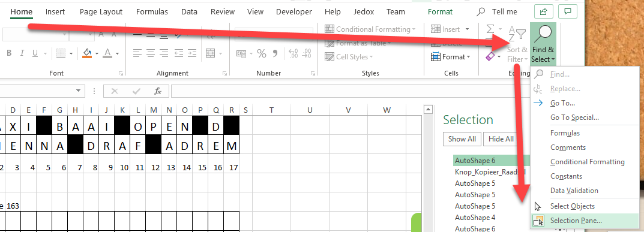Expand the Conditional Formatting dropdown

[x=370, y=29]
